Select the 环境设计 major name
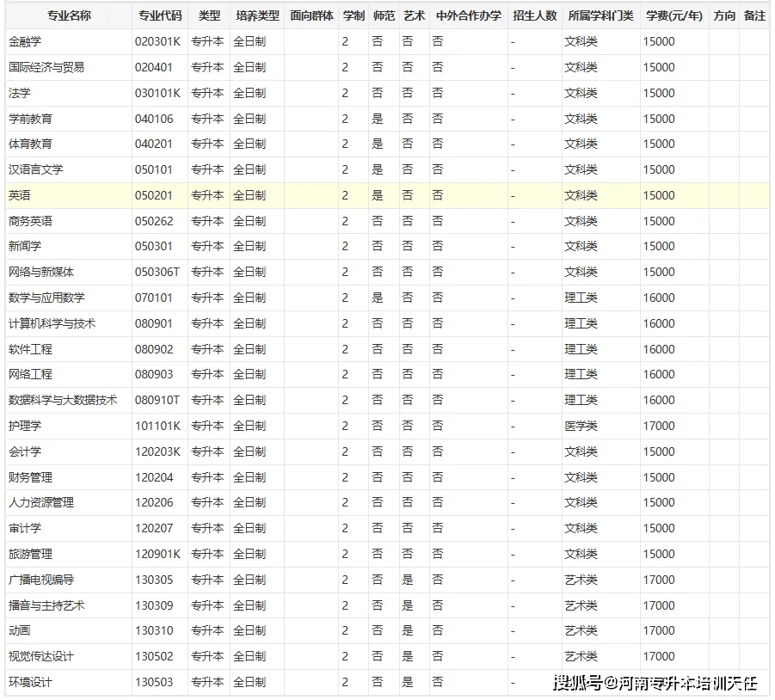 [30, 682]
